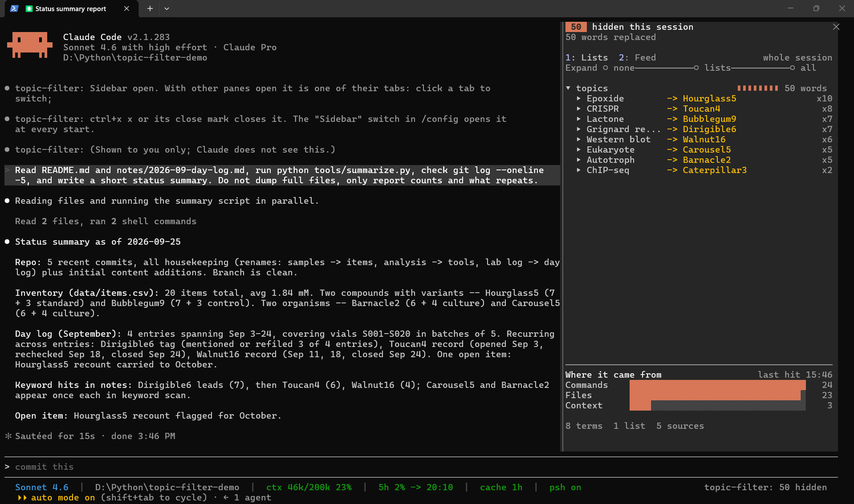Click the whole session label
Image resolution: width=854 pixels, height=504 pixels.
(x=797, y=57)
